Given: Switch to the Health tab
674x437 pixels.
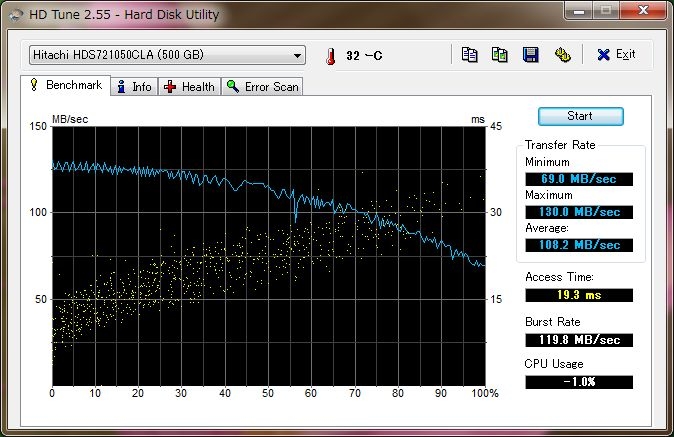Looking at the screenshot, I should pos(189,87).
